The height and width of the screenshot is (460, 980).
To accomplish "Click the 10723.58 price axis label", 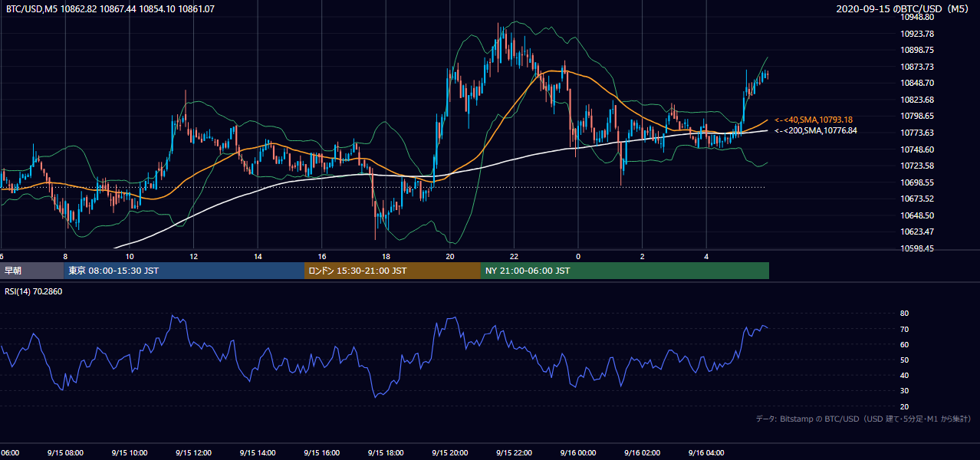I will pos(918,166).
